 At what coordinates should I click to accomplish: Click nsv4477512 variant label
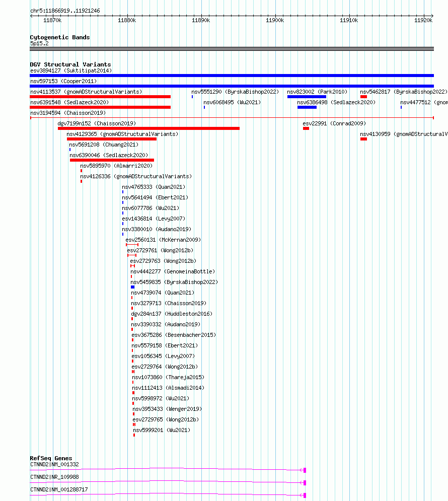click(x=424, y=102)
